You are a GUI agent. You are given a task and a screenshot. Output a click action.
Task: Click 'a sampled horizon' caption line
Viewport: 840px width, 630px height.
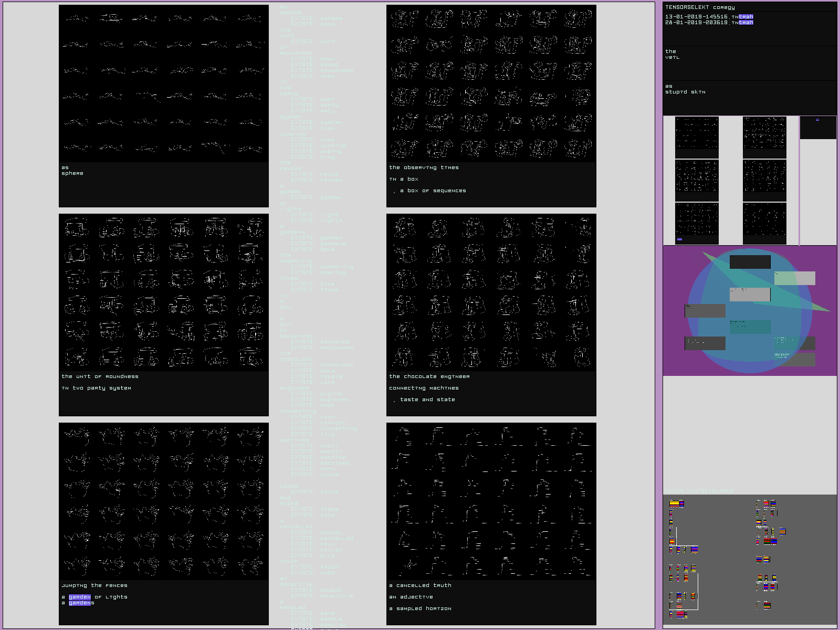point(420,608)
